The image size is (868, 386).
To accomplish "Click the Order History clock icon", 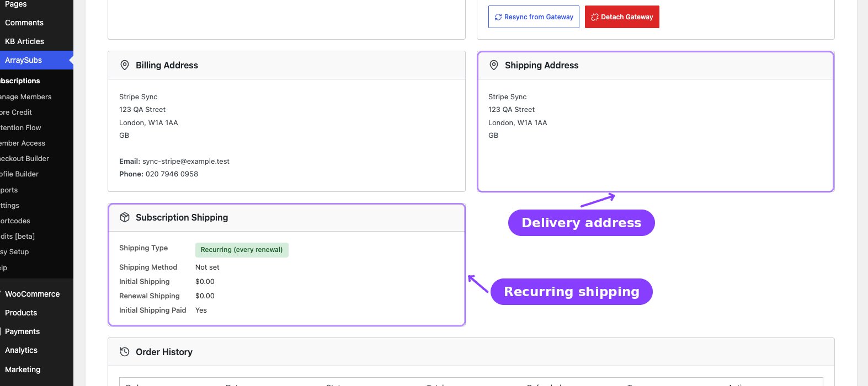I will click(x=125, y=352).
